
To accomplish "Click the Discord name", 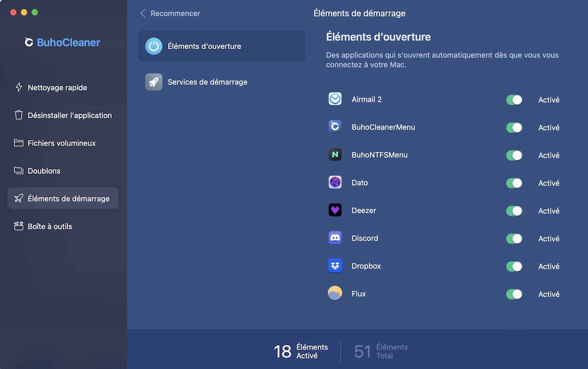I will (365, 238).
